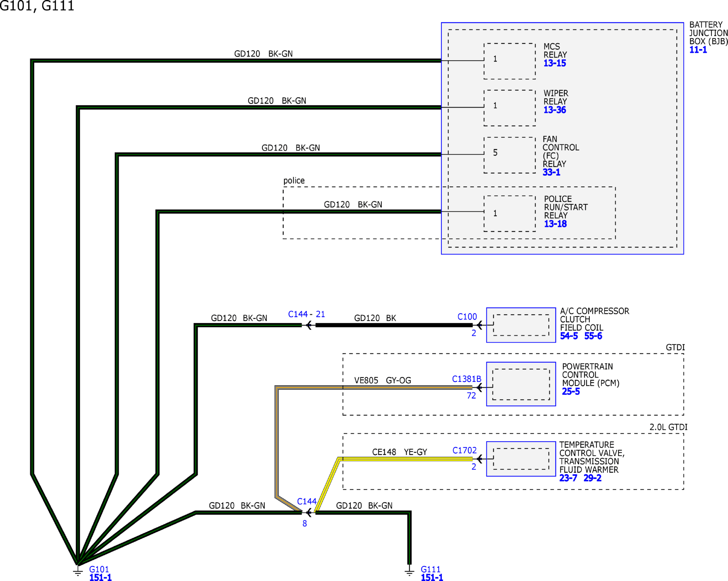
Task: Click the G111 ground symbol
Action: coord(409,572)
